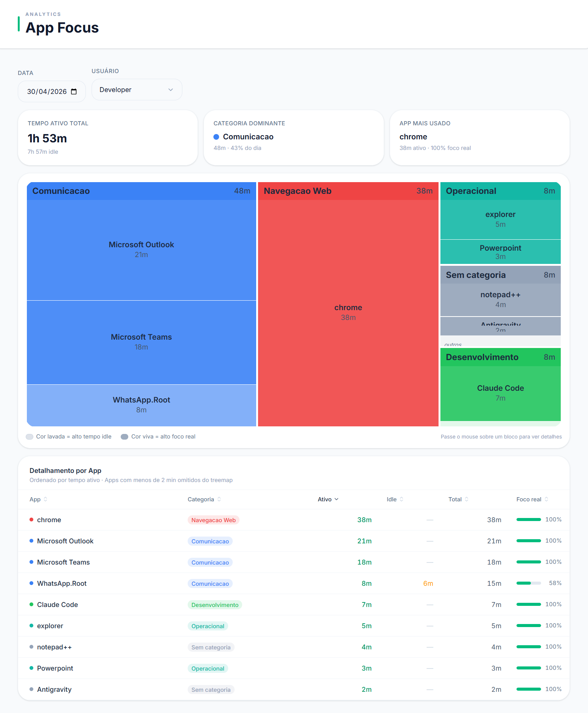
Task: Click the Desenvolvimento tag in Claude Code row
Action: click(215, 605)
